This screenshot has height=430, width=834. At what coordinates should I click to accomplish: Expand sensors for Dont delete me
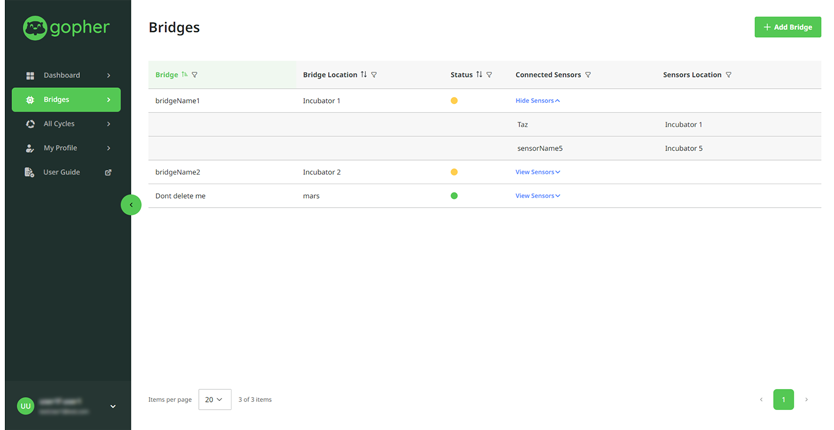coord(537,196)
